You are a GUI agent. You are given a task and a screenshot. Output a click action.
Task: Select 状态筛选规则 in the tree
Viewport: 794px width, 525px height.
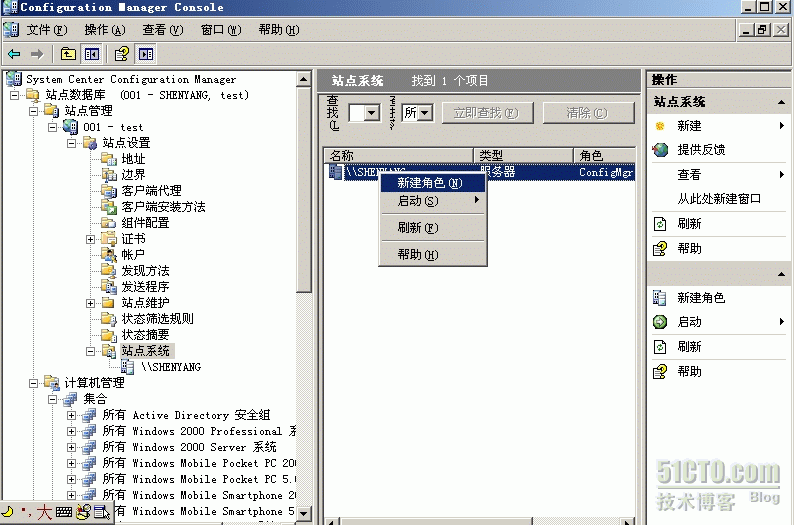click(157, 319)
